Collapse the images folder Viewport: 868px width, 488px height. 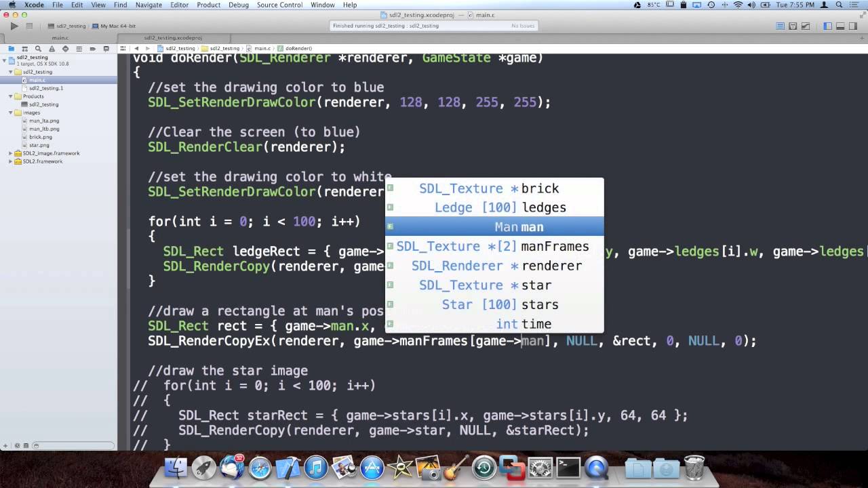click(11, 113)
